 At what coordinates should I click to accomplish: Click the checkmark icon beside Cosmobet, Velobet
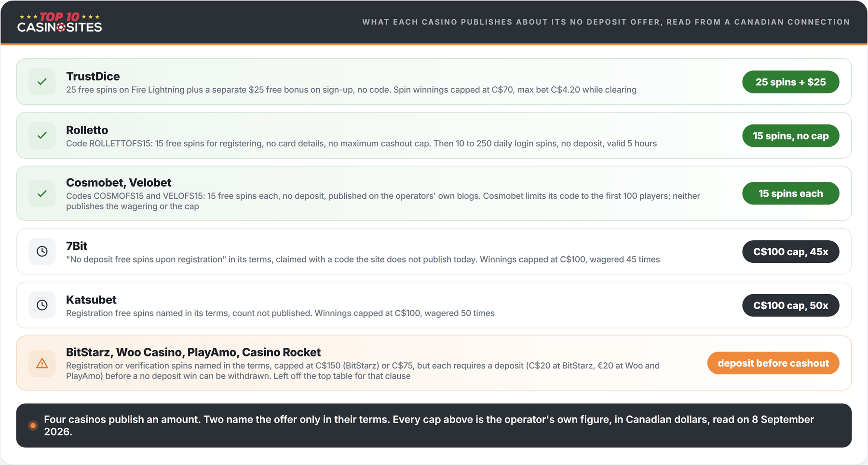42,193
